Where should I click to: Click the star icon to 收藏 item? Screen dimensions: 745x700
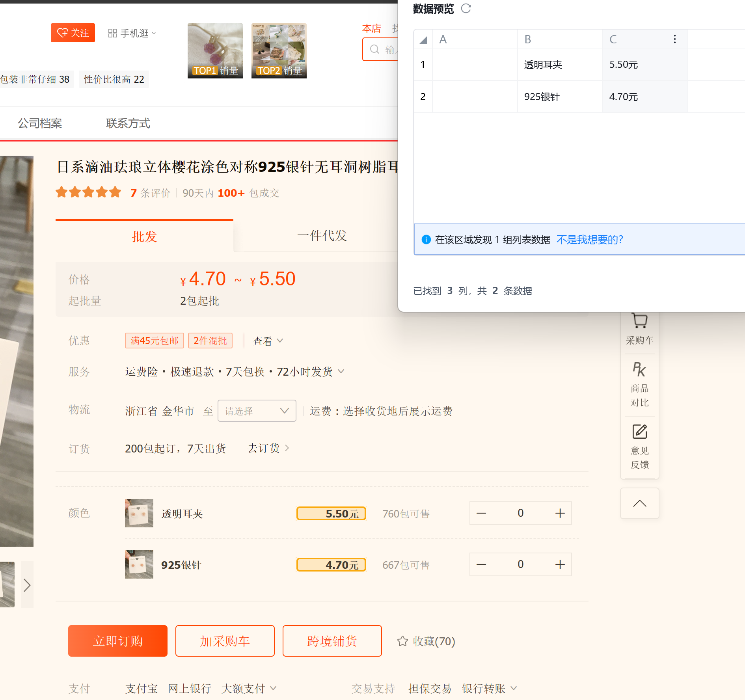pos(402,641)
